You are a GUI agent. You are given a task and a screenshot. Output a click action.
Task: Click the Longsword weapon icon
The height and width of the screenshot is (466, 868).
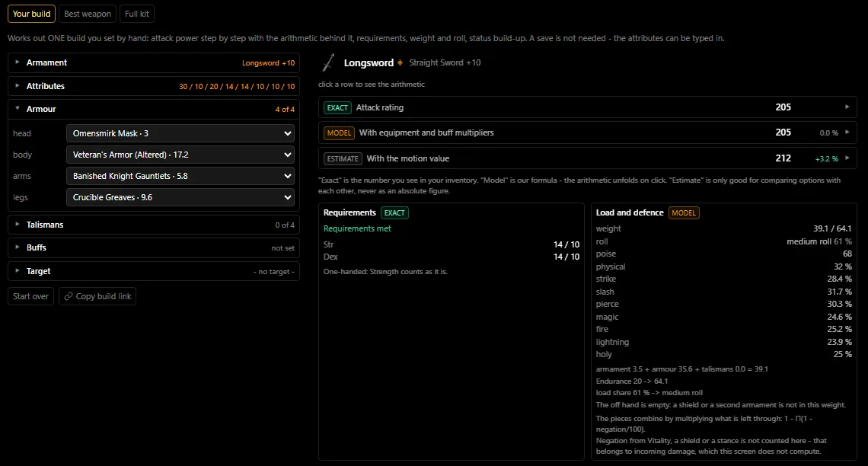(x=329, y=62)
